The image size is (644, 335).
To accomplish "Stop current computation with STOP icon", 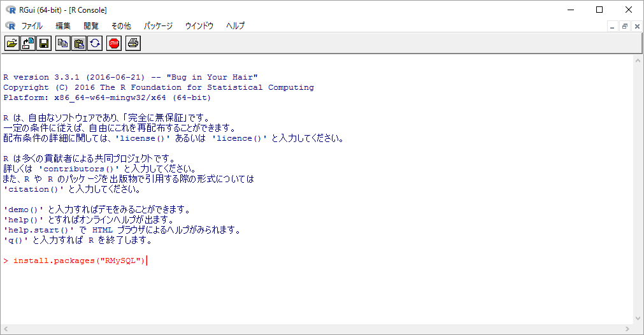I will 114,43.
